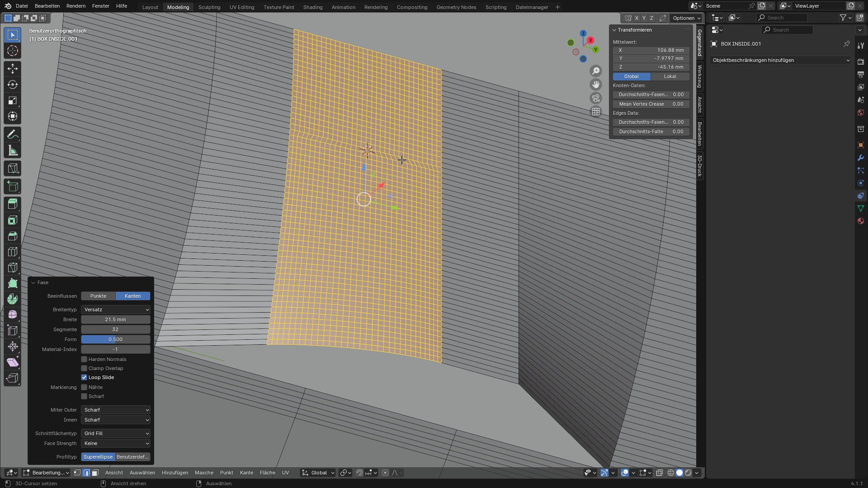Enable Harden Normals checkbox
Screen dimensions: 868x488
(x=84, y=359)
